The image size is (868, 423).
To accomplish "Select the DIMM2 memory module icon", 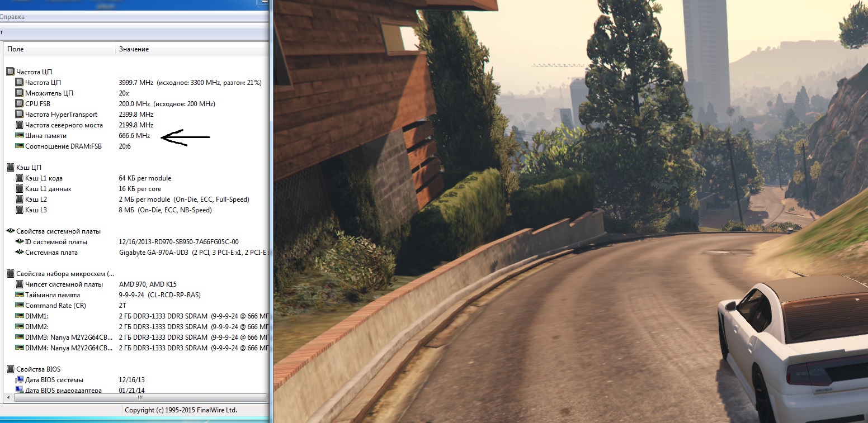I will pyautogui.click(x=19, y=327).
